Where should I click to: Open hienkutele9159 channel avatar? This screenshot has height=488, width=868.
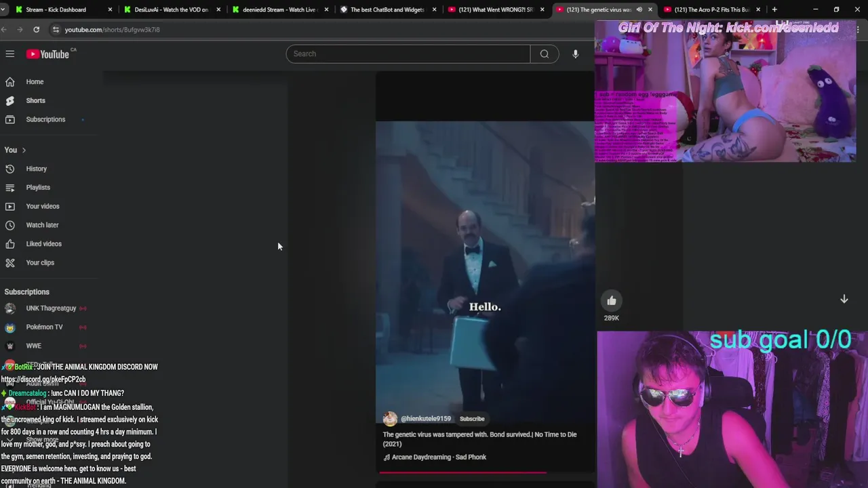(x=390, y=418)
